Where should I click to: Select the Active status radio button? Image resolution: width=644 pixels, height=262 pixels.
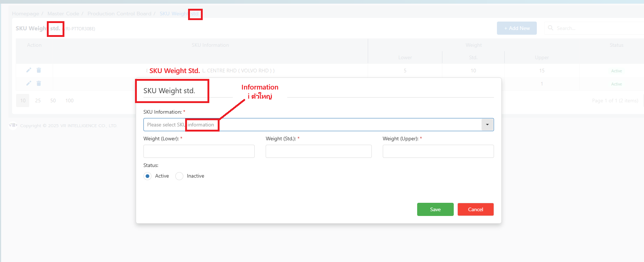click(x=147, y=176)
